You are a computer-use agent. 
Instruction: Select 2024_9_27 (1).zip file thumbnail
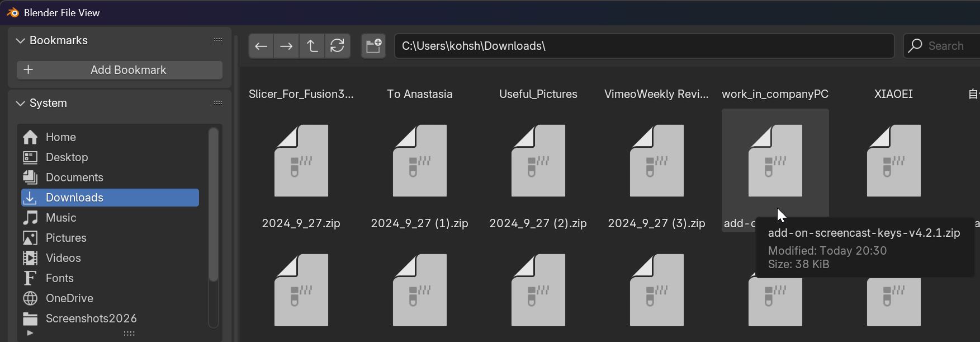coord(420,161)
